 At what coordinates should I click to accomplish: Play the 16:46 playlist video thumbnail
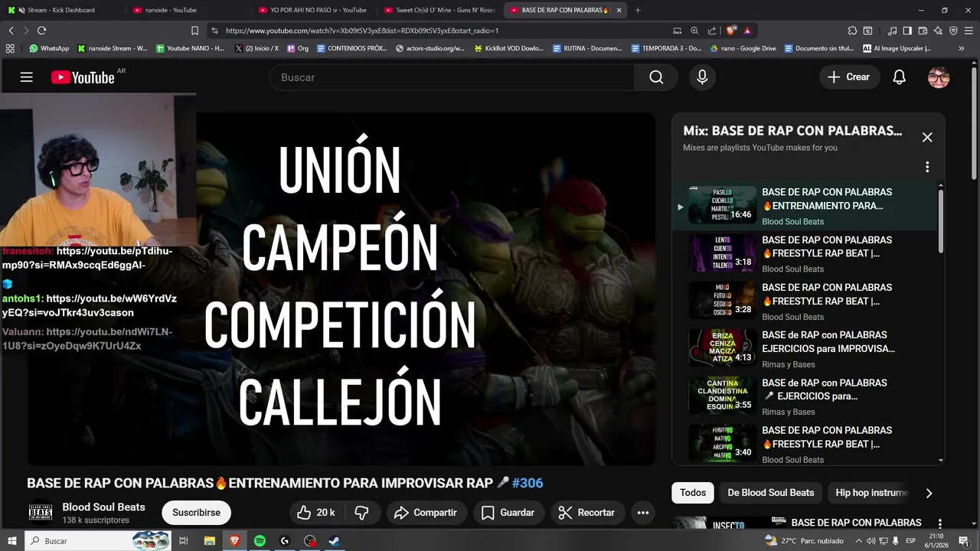722,205
